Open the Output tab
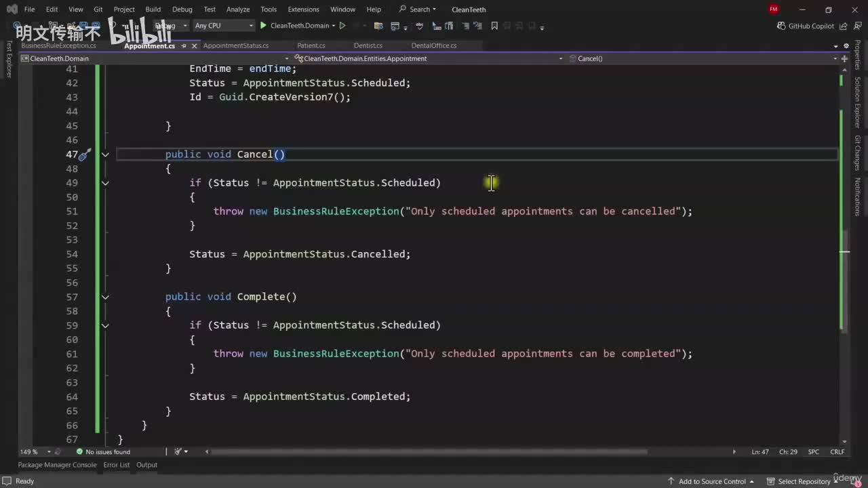Viewport: 868px width, 488px height. (146, 465)
